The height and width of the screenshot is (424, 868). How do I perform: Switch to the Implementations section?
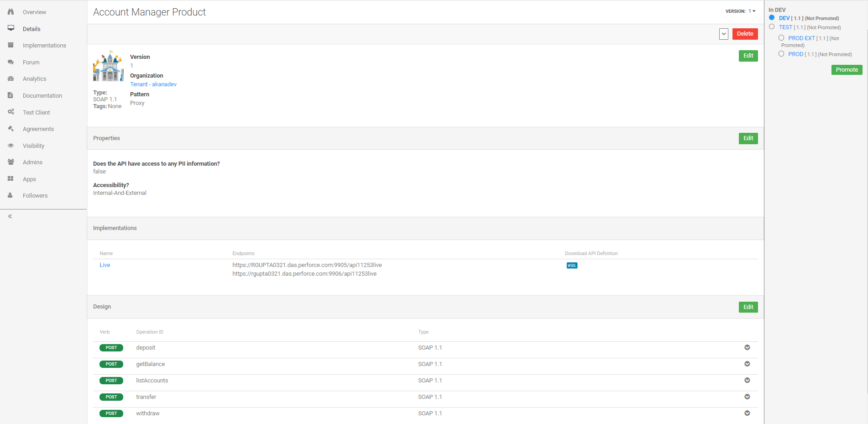10,45
